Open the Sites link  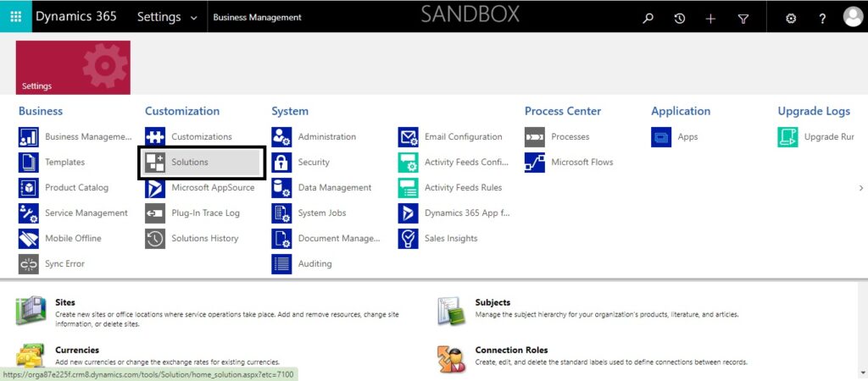point(64,302)
